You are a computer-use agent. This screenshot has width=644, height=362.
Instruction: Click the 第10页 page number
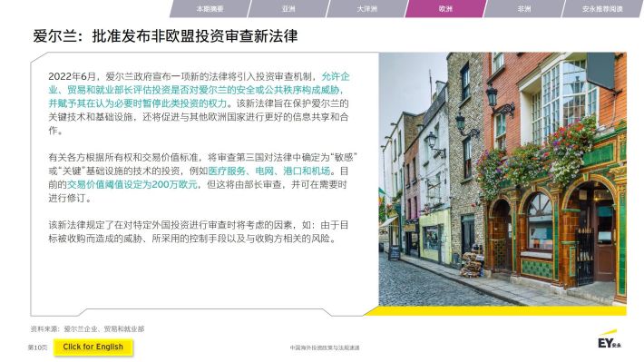[x=37, y=347]
